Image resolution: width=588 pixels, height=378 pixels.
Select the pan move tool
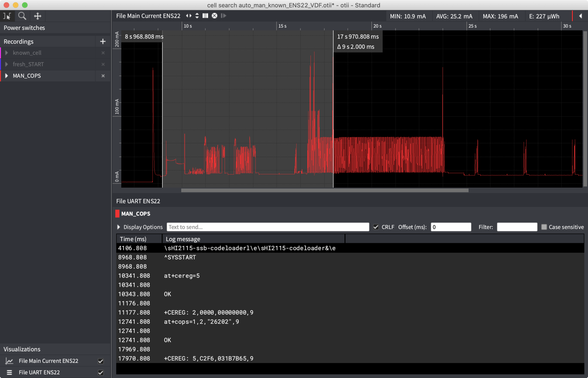coord(38,16)
